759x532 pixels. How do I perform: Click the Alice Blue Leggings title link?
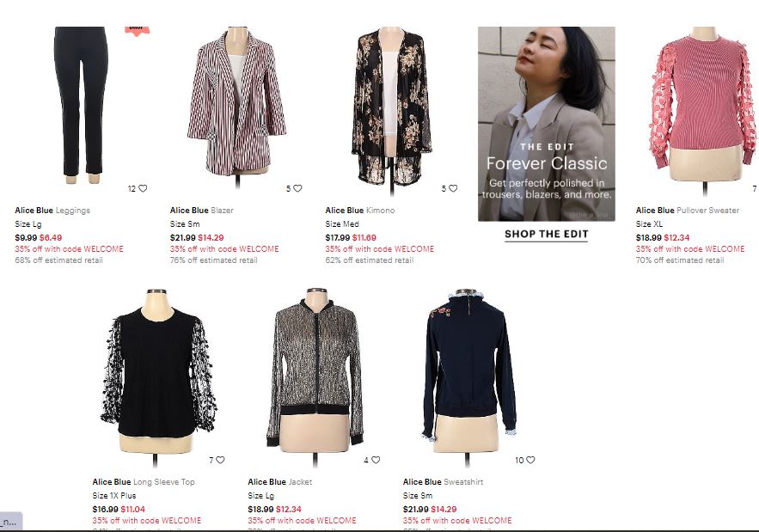point(52,210)
